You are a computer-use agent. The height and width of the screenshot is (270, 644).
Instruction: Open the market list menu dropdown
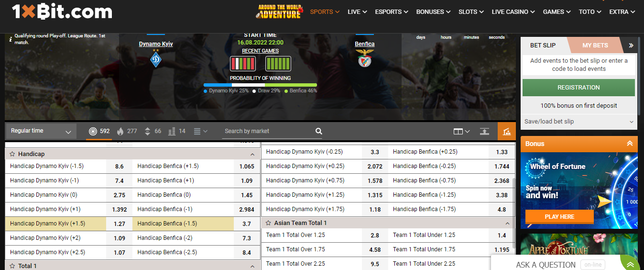click(x=200, y=131)
